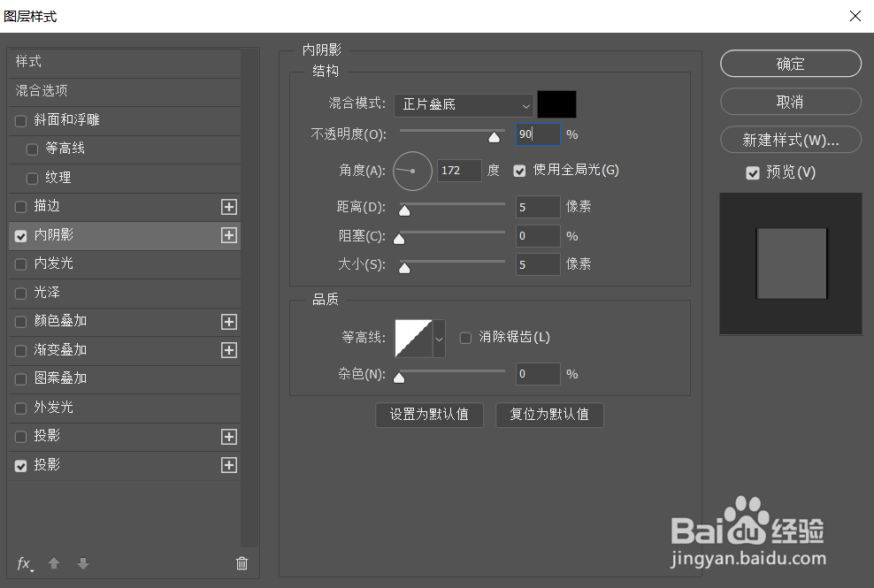Delete effect using the trash icon
This screenshot has width=874, height=588.
pyautogui.click(x=241, y=563)
